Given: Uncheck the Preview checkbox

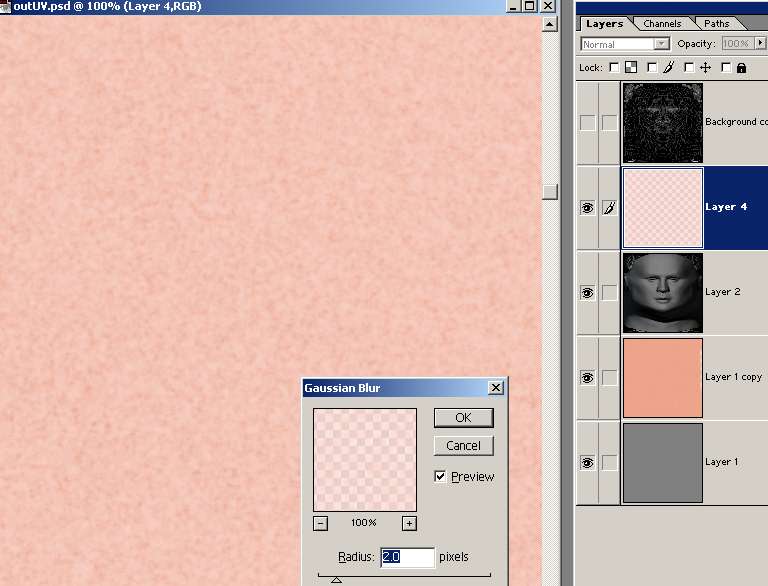Looking at the screenshot, I should pyautogui.click(x=440, y=477).
